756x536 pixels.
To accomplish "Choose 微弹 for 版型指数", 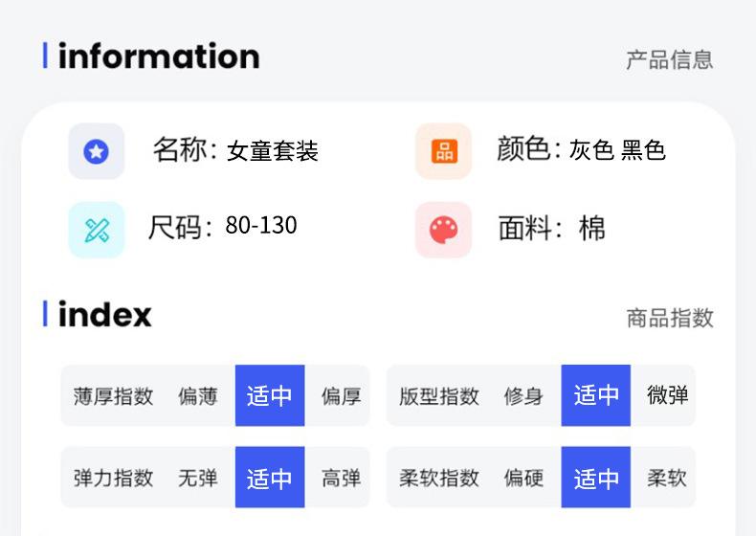I will [667, 395].
